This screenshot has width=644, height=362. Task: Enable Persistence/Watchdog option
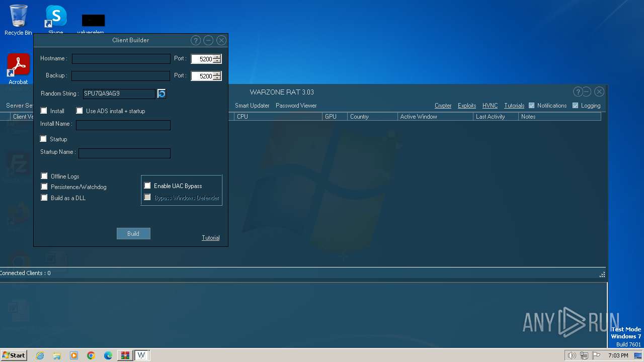coord(44,187)
